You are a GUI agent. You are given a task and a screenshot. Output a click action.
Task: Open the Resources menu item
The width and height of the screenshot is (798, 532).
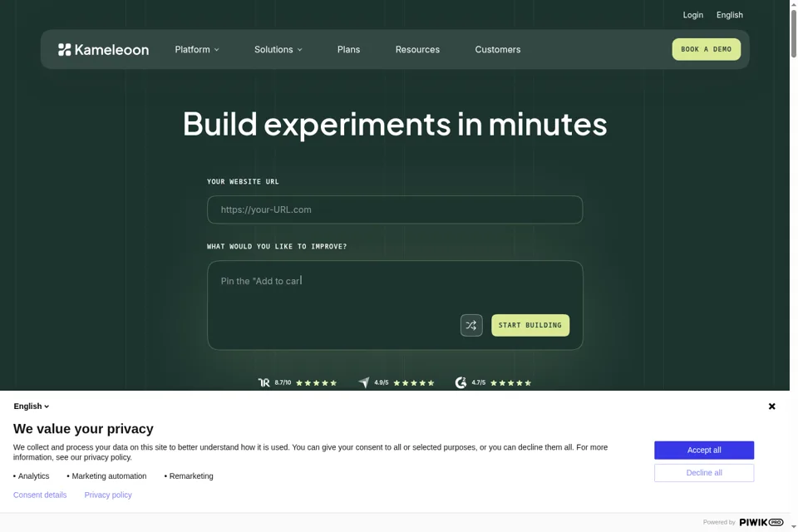(417, 49)
